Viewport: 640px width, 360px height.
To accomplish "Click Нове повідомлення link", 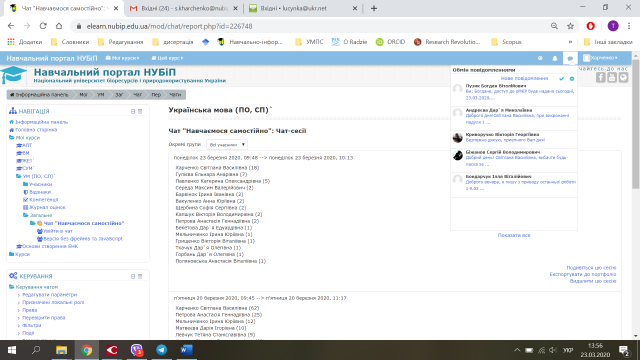I will pos(524,78).
